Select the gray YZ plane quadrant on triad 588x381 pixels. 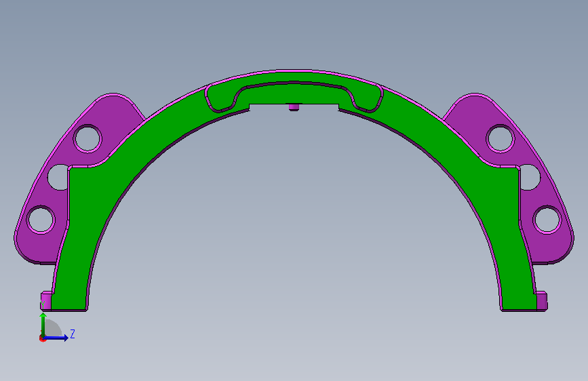pos(54,329)
